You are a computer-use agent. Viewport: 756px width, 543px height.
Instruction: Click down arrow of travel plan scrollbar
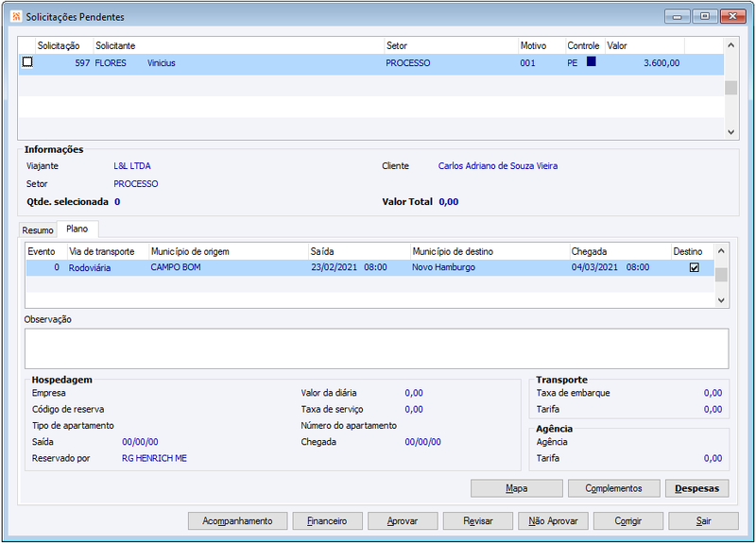click(721, 300)
